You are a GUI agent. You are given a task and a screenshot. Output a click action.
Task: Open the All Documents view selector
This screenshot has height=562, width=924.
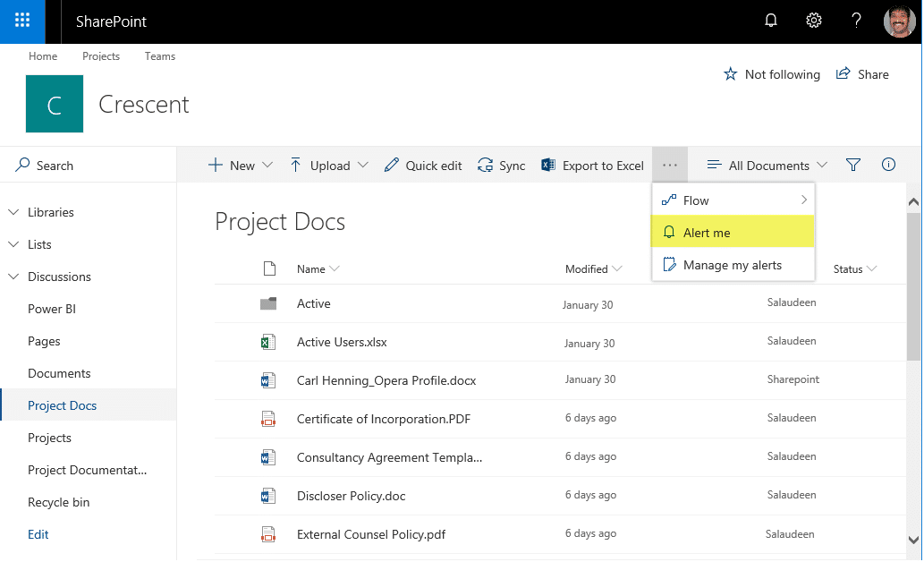coord(766,165)
